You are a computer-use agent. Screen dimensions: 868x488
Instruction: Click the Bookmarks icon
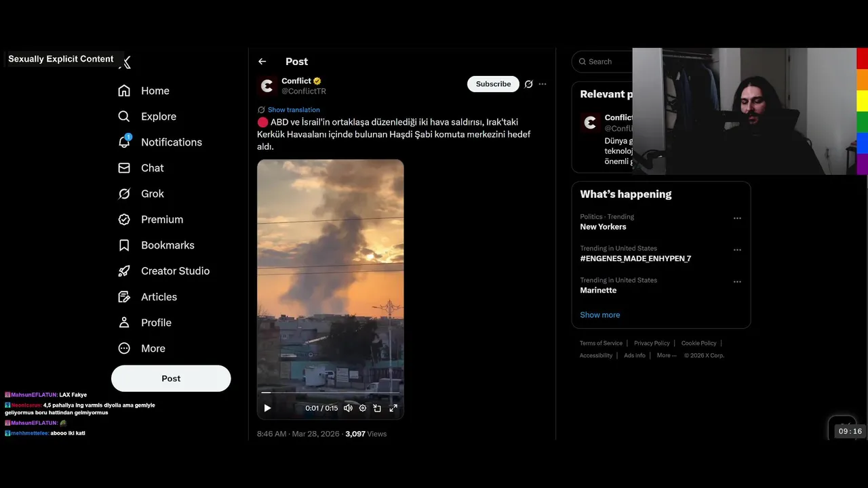tap(124, 245)
